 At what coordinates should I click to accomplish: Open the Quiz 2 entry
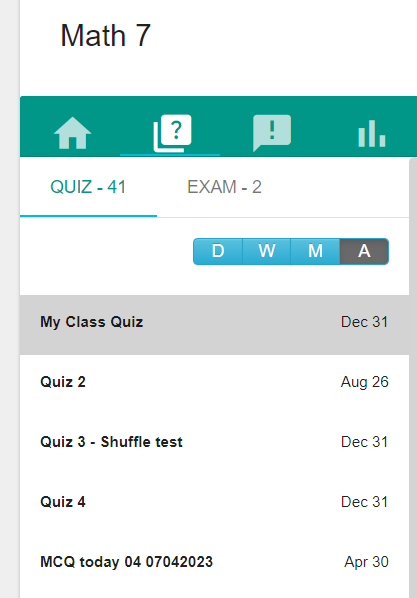click(x=214, y=382)
